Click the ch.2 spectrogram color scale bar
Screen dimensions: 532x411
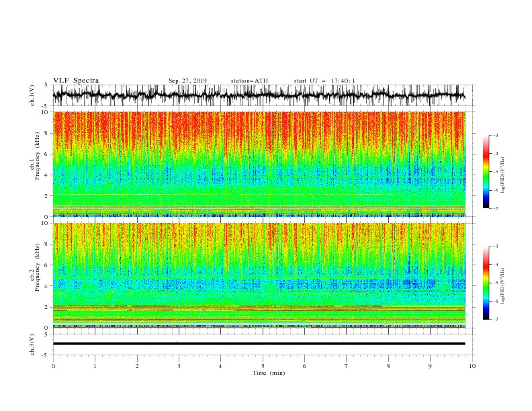click(x=486, y=283)
